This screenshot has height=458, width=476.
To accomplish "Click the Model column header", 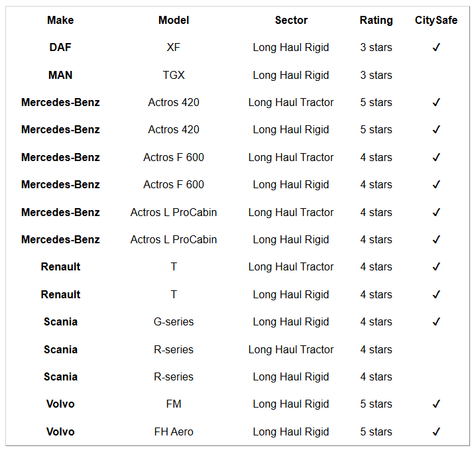I will coord(174,21).
